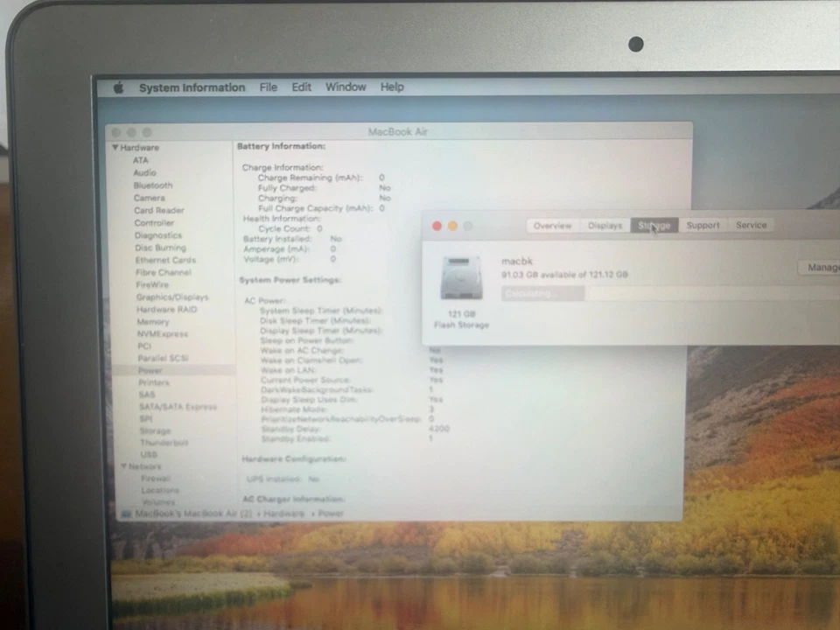840x630 pixels.
Task: Select USB in the sidebar
Action: pos(149,454)
